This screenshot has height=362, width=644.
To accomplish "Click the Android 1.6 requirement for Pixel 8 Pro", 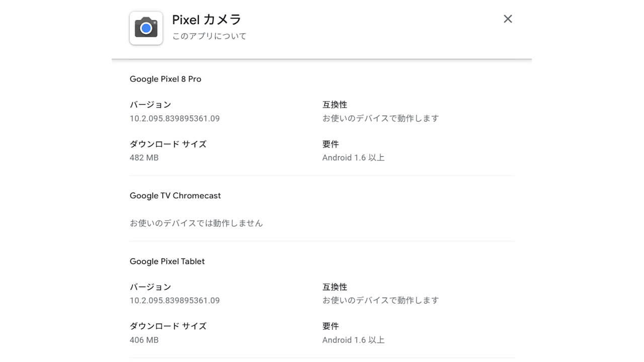I will click(353, 158).
